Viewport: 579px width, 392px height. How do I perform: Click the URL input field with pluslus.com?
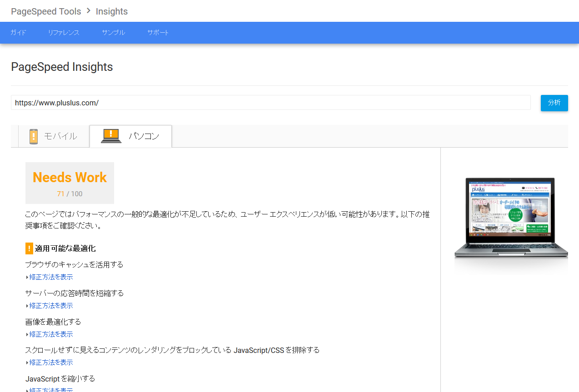(271, 103)
